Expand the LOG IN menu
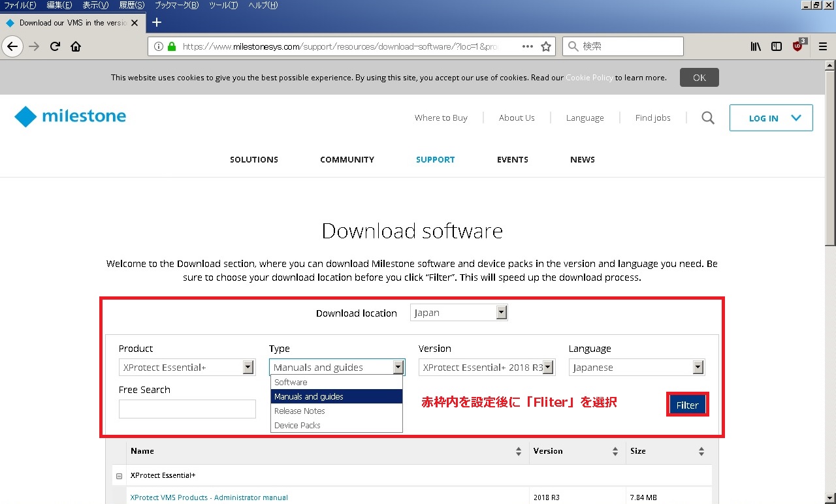The image size is (836, 504). pyautogui.click(x=771, y=118)
